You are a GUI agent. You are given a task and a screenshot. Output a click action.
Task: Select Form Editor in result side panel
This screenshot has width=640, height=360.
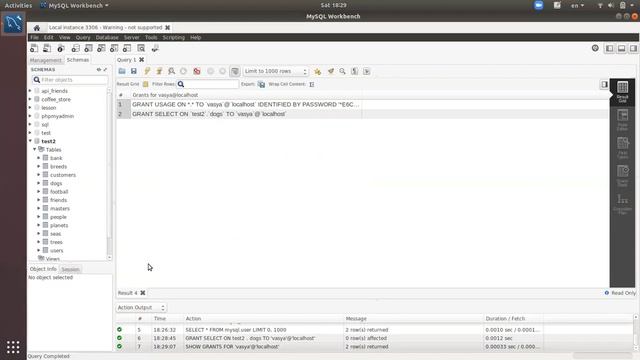tap(622, 120)
